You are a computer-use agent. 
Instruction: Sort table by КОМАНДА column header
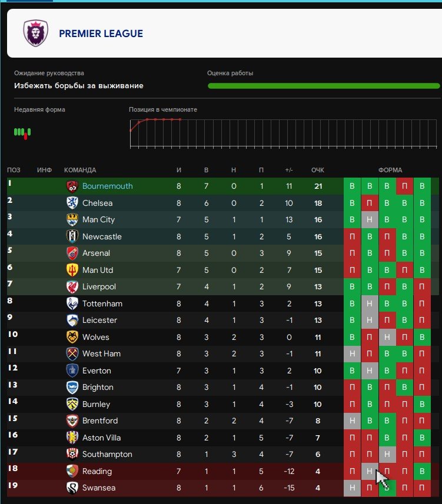pyautogui.click(x=80, y=170)
